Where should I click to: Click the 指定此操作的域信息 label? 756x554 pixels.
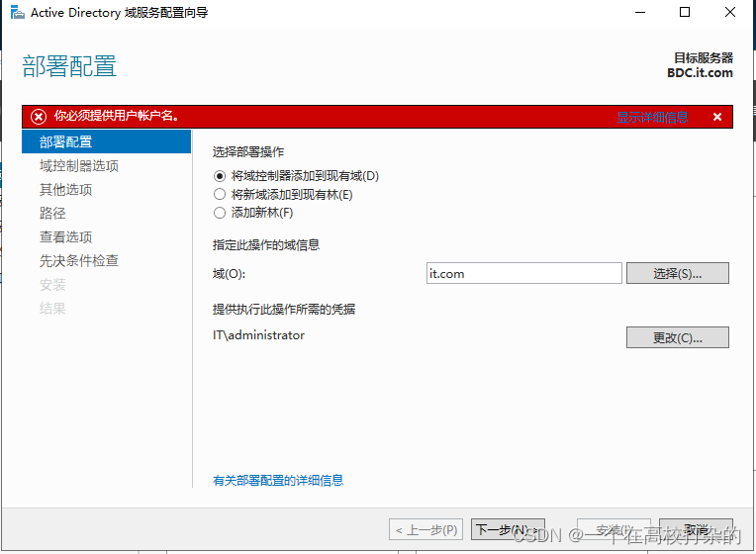tap(266, 245)
